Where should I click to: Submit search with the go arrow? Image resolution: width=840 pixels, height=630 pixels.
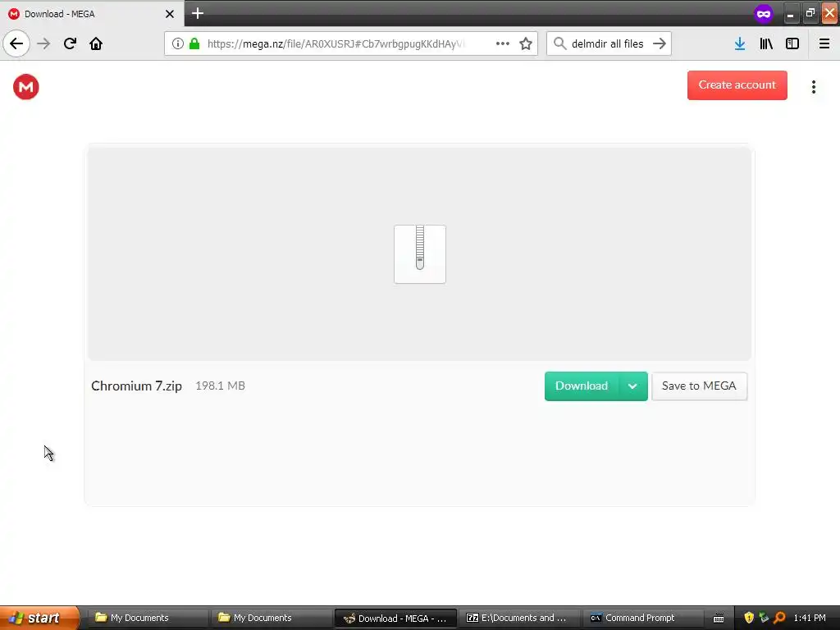(660, 43)
